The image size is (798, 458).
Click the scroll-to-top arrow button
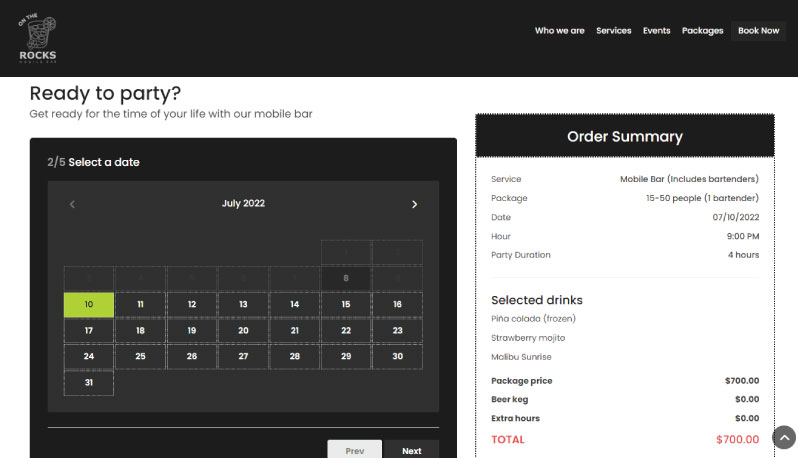coord(784,437)
